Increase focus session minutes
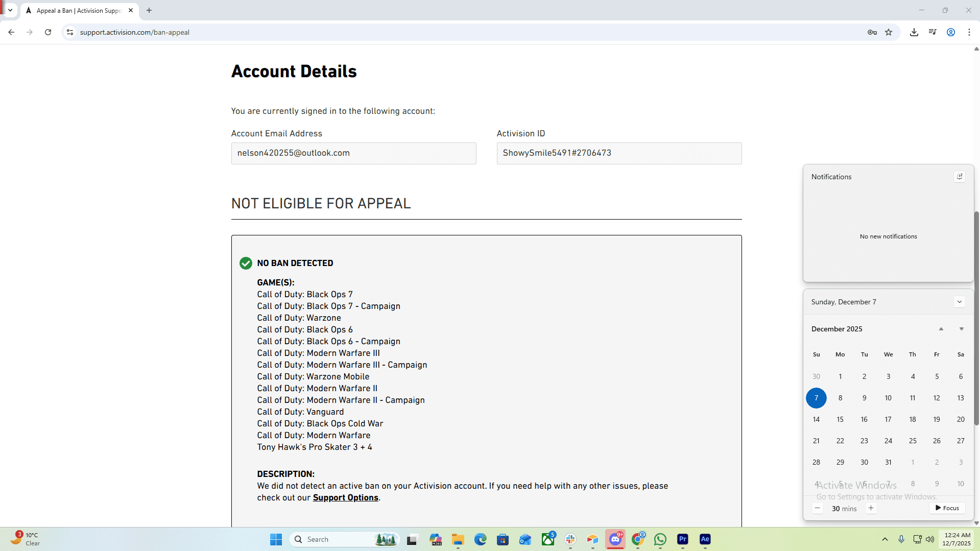The image size is (980, 551). (x=871, y=508)
